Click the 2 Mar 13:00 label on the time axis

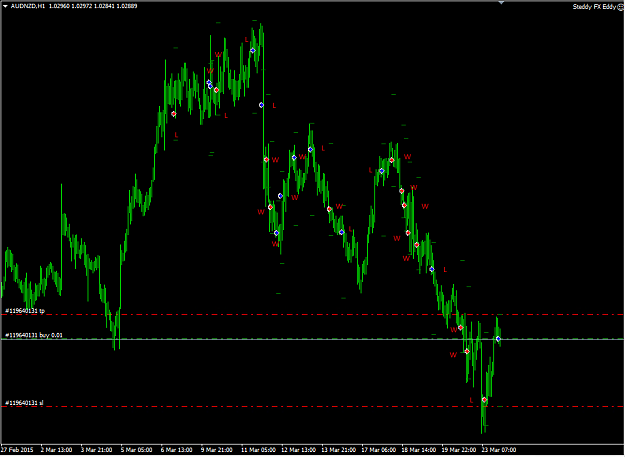coord(57,450)
